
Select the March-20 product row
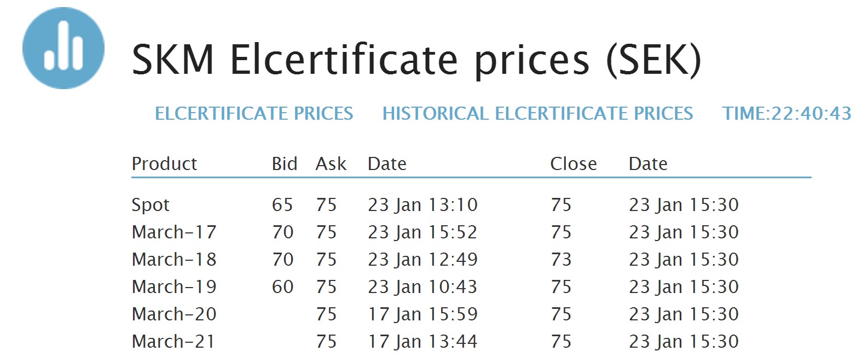tap(174, 314)
